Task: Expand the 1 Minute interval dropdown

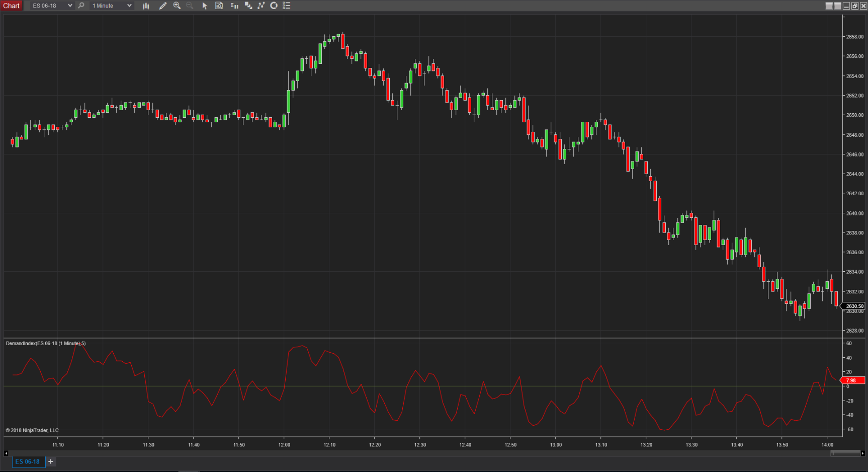Action: click(129, 6)
